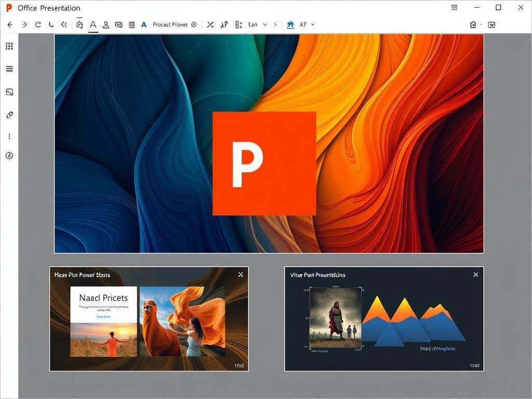Select the warrior picture in right panel
The width and height of the screenshot is (532, 399).
click(x=335, y=317)
